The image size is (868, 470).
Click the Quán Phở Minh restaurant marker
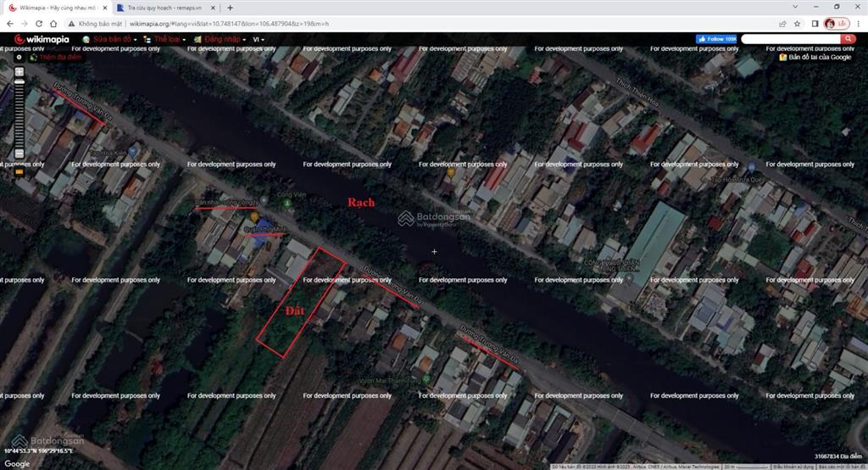[x=254, y=217]
